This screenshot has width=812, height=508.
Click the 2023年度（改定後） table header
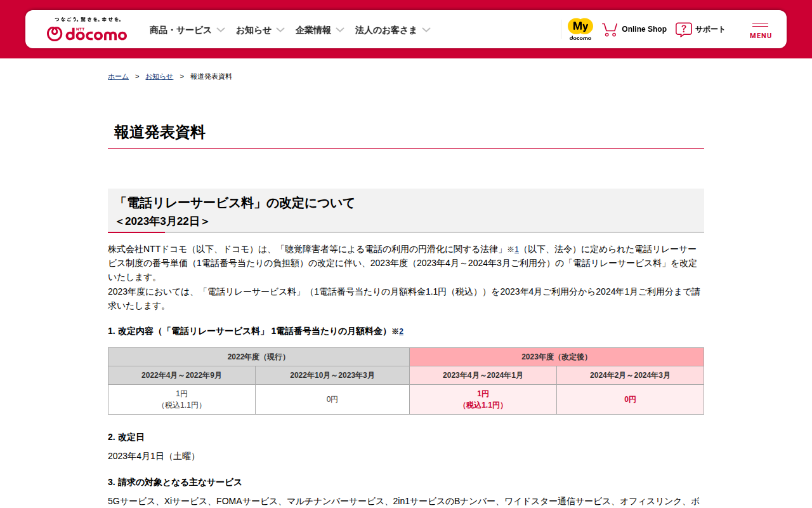point(556,357)
